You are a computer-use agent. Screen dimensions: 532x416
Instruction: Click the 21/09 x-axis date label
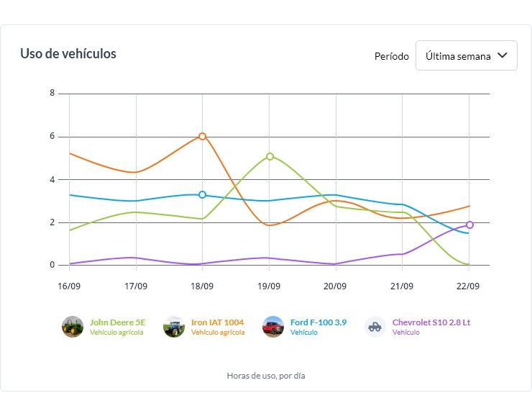coord(402,286)
